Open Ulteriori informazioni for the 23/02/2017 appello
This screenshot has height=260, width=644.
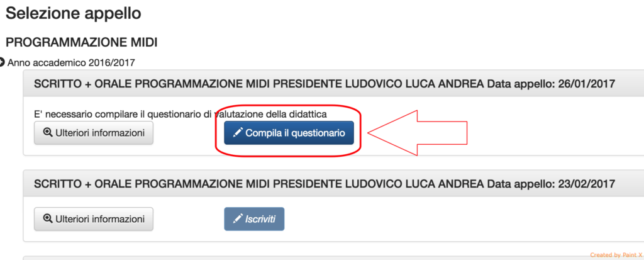(94, 219)
